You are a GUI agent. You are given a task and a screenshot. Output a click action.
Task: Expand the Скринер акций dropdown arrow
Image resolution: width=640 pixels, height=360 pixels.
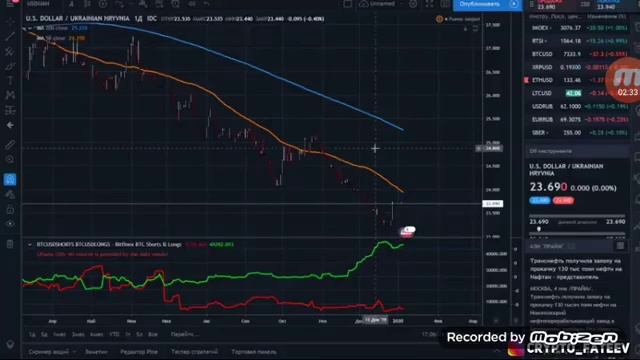click(x=74, y=351)
